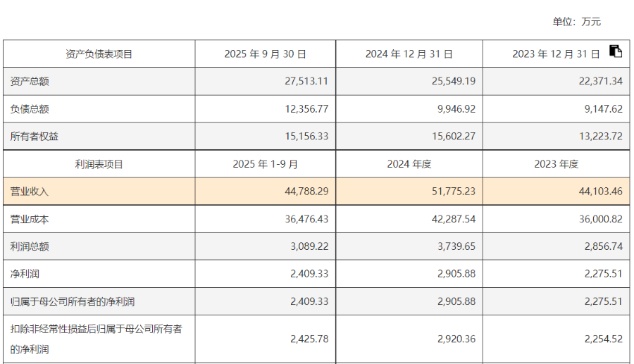Click the 利润总额 row label
Viewport: 634px width, 364px height.
29,247
